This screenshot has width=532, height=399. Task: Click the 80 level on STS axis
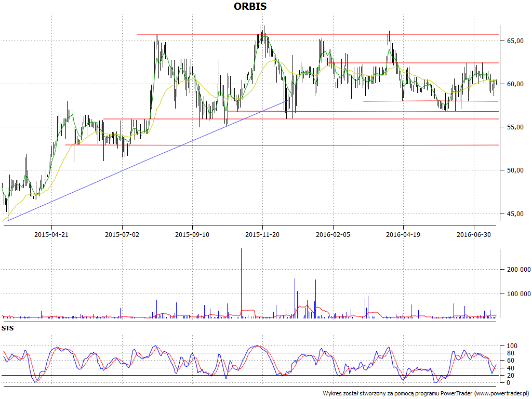510,353
